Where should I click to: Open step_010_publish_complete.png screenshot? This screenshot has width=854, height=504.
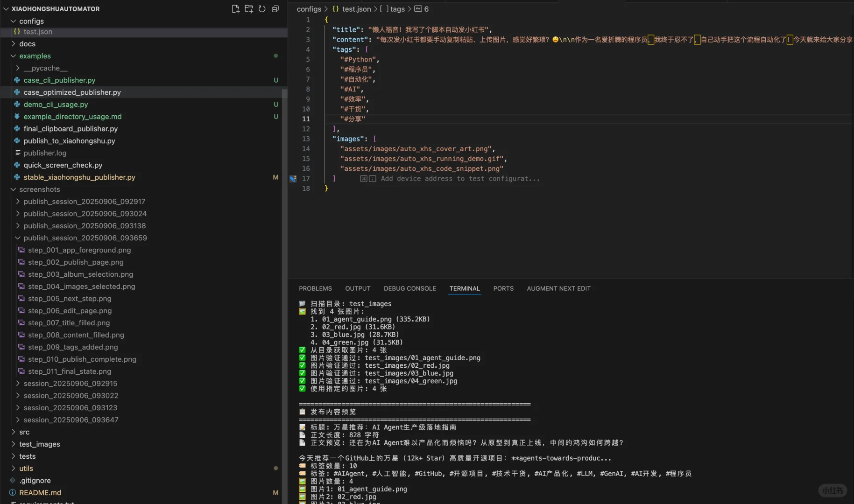click(x=82, y=359)
